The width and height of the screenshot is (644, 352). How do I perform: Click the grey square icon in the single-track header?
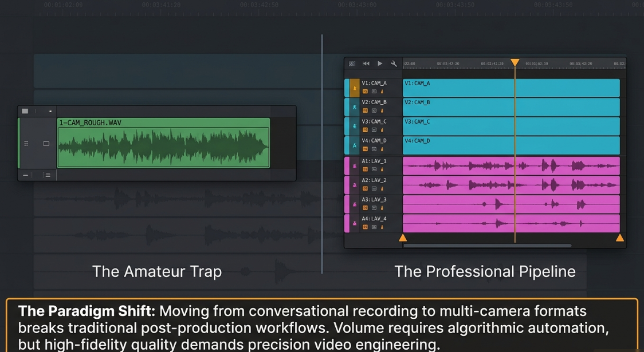coord(25,111)
